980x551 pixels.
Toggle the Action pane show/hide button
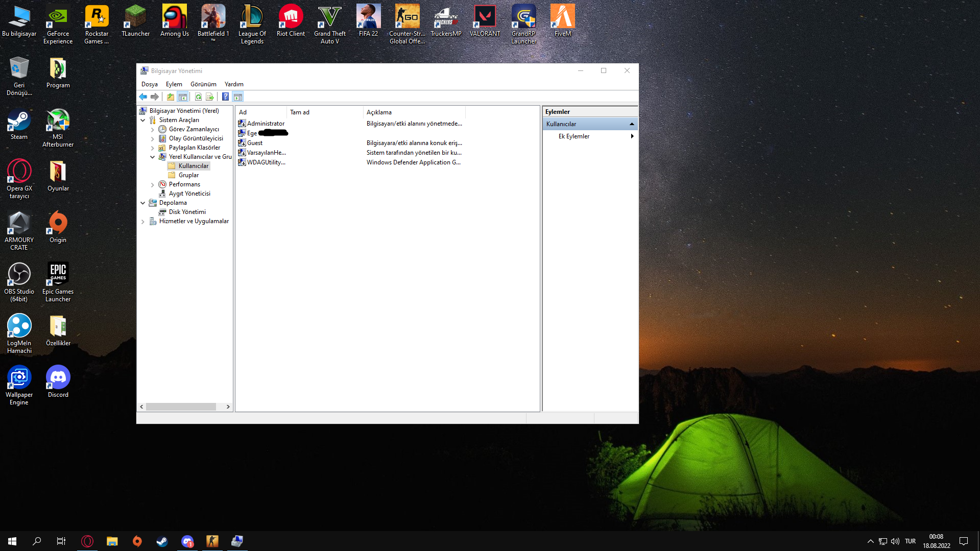pyautogui.click(x=238, y=97)
